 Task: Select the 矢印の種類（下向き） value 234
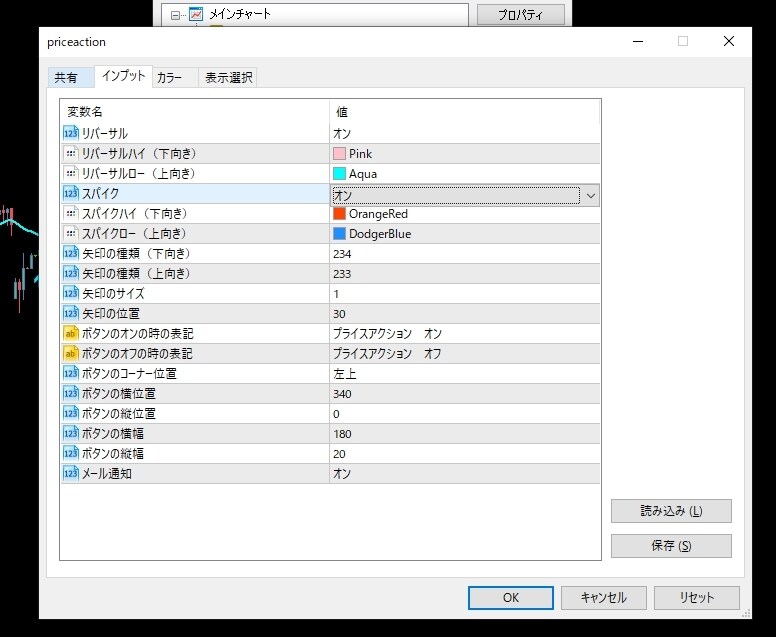tap(342, 254)
